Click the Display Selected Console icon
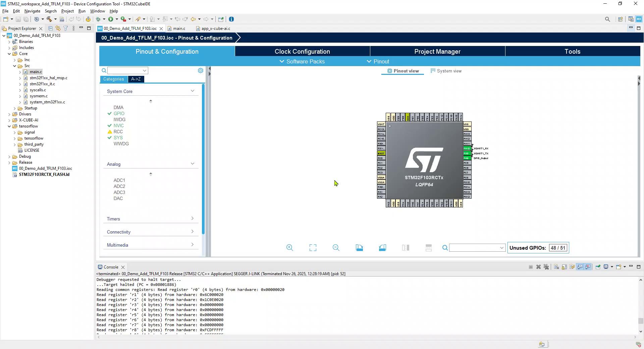The height and width of the screenshot is (349, 644). [606, 267]
